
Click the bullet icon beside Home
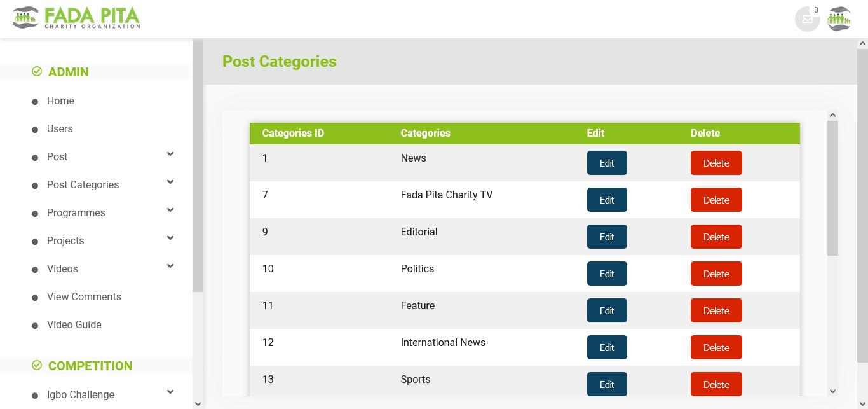pyautogui.click(x=35, y=102)
